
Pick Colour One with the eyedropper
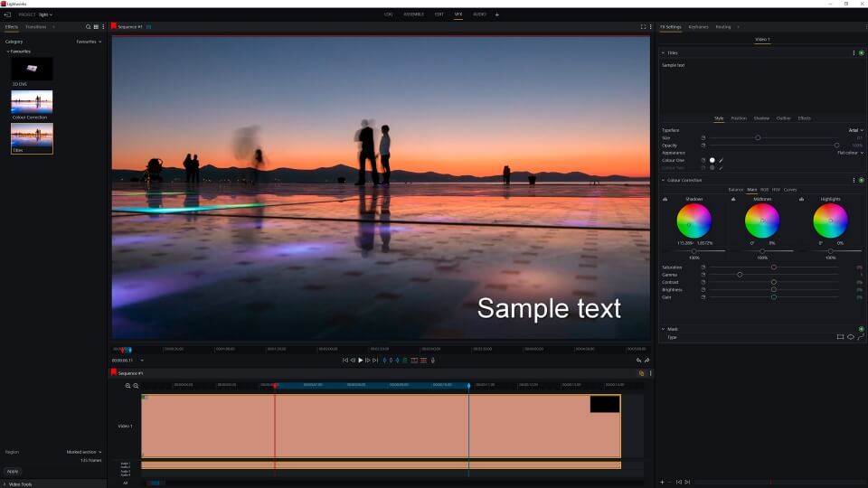click(x=722, y=160)
